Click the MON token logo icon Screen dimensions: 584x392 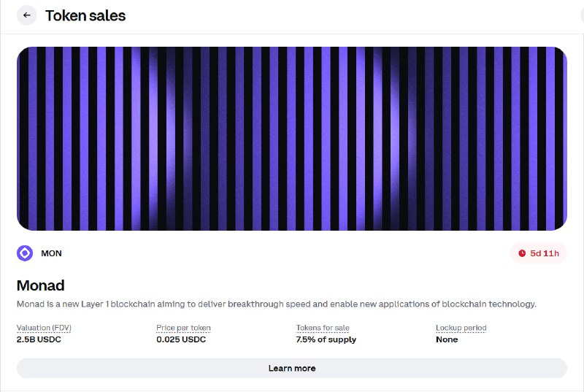[x=25, y=253]
